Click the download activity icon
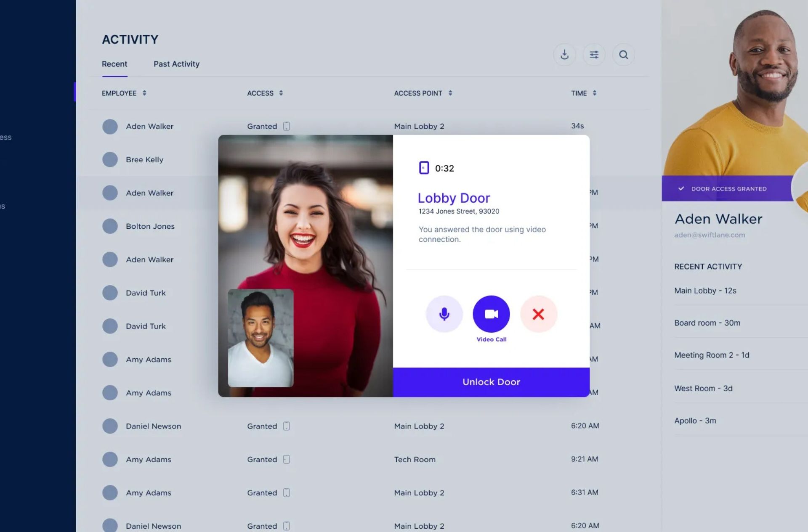Viewport: 808px width, 532px height. click(x=564, y=55)
